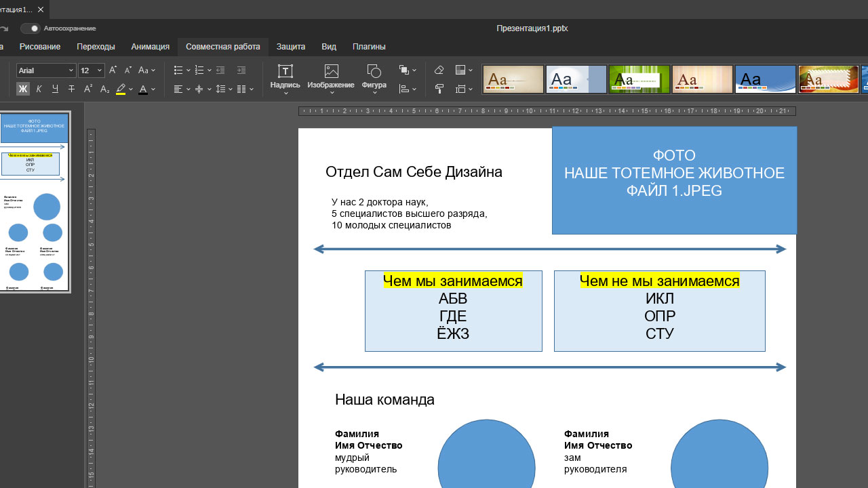Increase indent icon
This screenshot has height=488, width=868.
[241, 70]
